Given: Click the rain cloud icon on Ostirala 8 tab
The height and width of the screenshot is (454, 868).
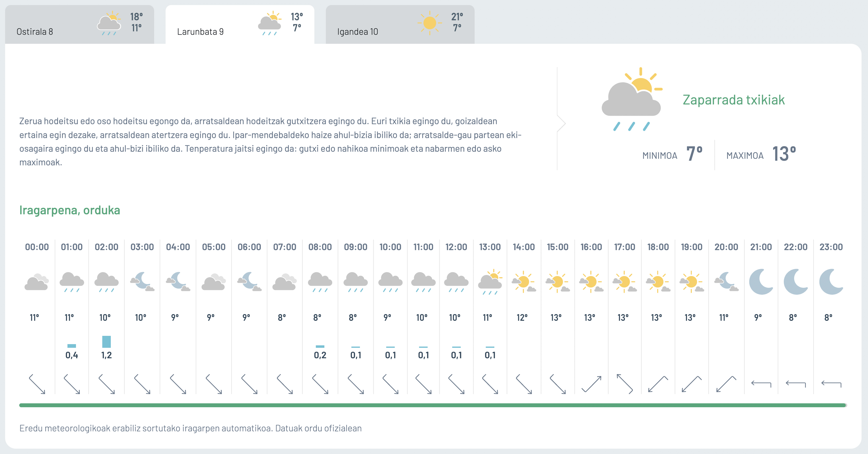Looking at the screenshot, I should pos(109,23).
